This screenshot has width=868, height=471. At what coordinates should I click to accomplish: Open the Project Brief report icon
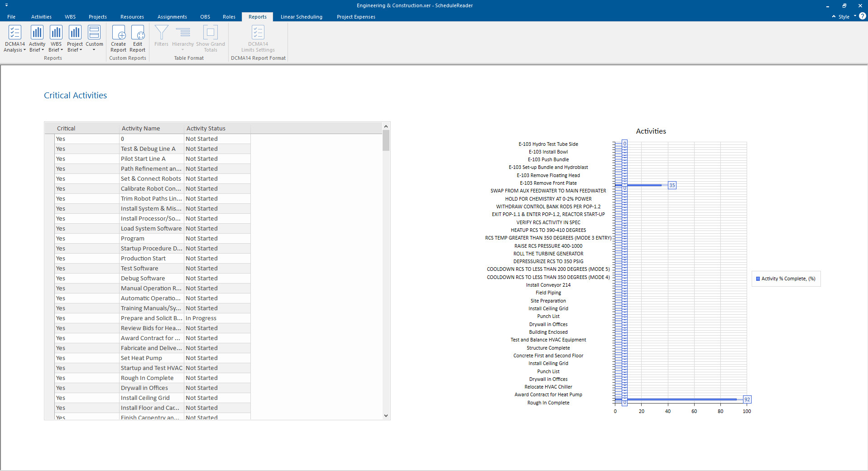coord(75,33)
